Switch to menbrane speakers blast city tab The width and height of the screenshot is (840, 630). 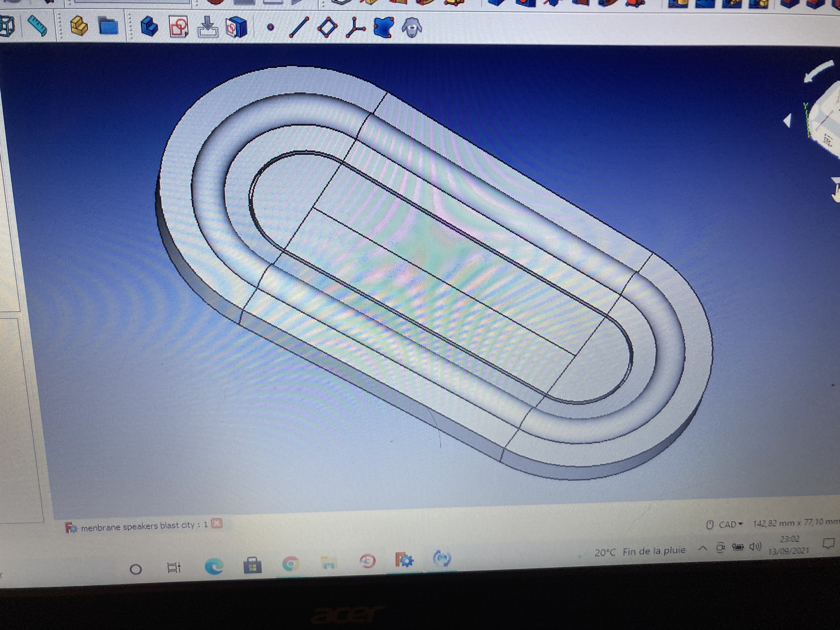[142, 526]
